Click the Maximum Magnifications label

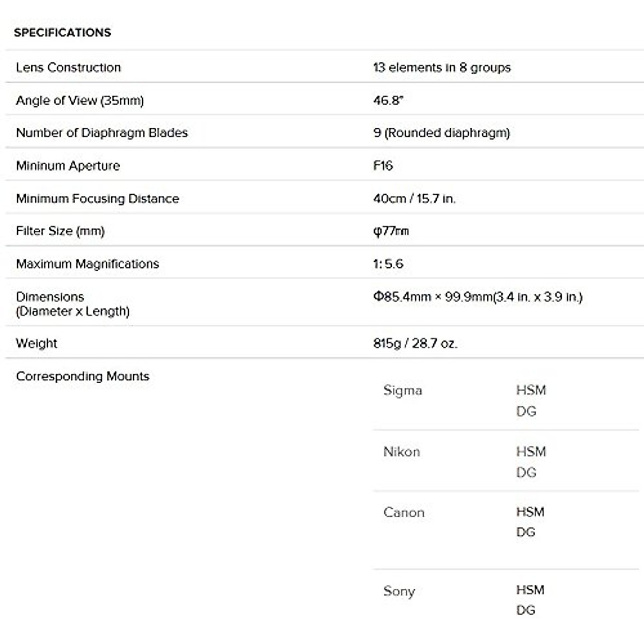pyautogui.click(x=87, y=264)
